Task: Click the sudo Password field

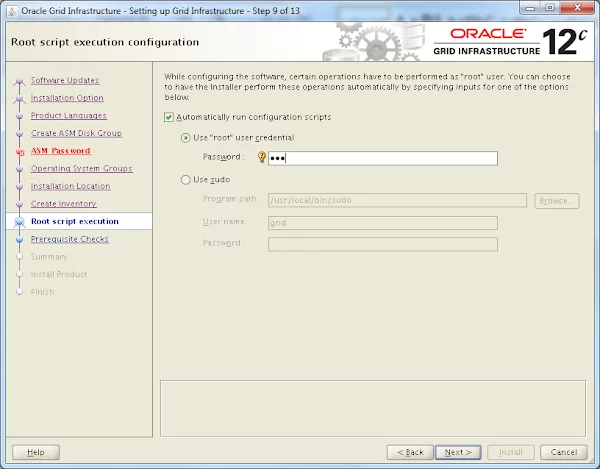Action: [x=383, y=244]
